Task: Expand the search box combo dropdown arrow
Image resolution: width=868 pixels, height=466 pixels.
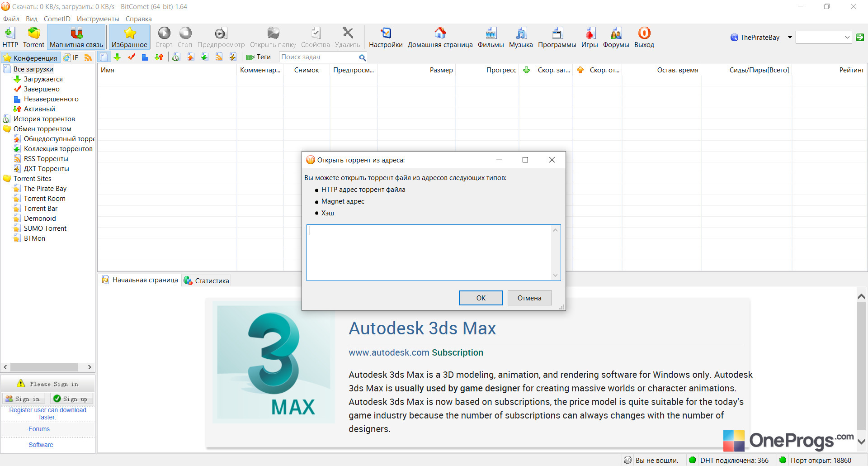Action: point(847,38)
